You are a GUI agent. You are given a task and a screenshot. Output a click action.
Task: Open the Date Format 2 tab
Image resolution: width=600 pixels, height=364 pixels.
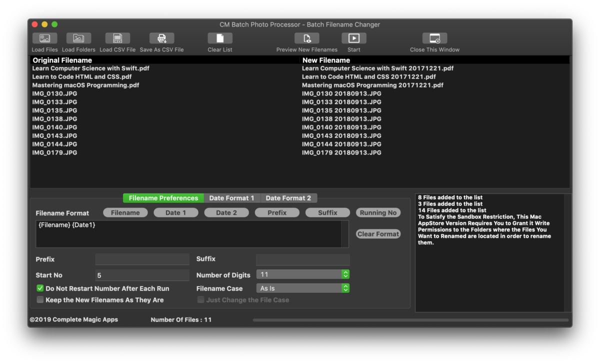click(x=288, y=197)
